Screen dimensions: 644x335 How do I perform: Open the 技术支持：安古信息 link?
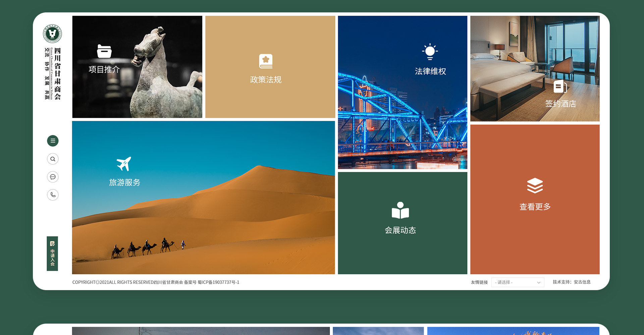[572, 282]
